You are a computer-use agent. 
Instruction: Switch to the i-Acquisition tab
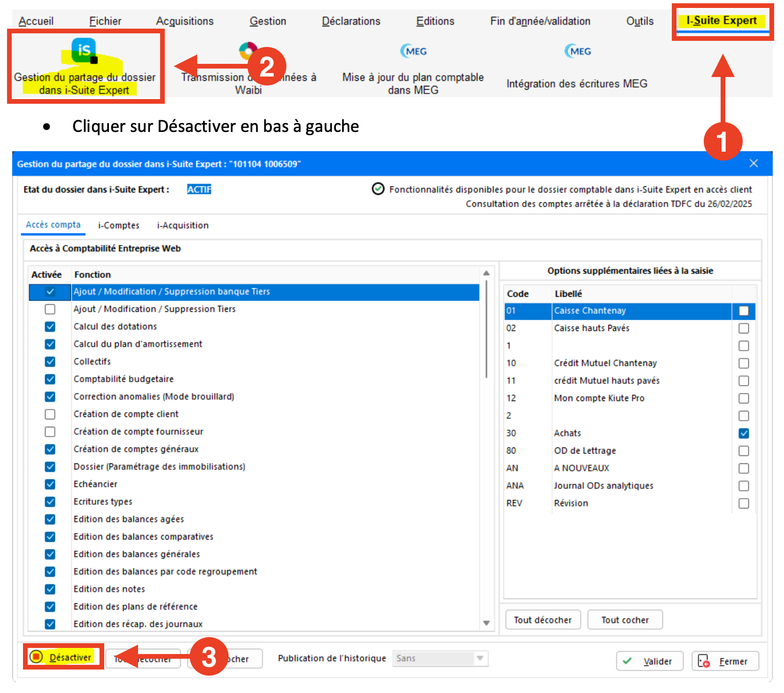pos(183,225)
